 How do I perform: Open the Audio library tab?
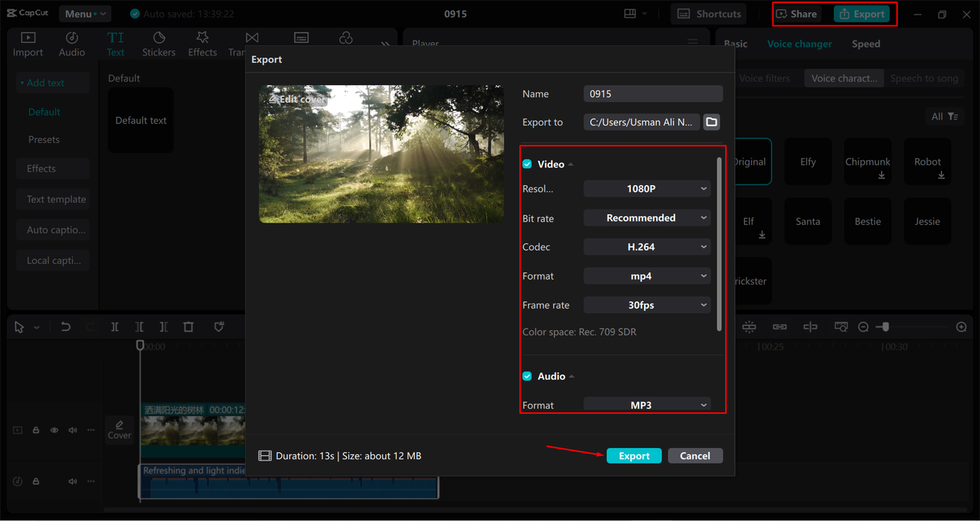pyautogui.click(x=72, y=44)
